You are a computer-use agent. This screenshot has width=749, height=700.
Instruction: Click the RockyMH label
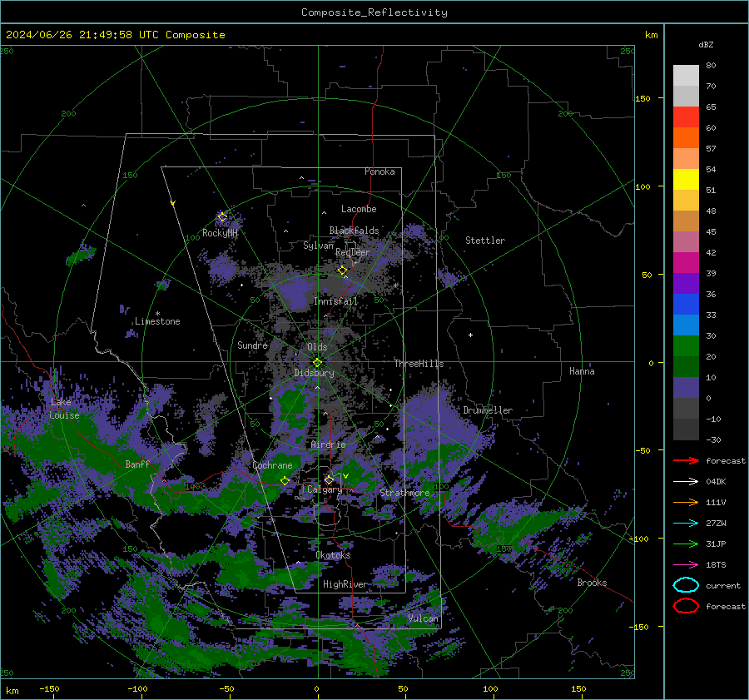point(220,233)
